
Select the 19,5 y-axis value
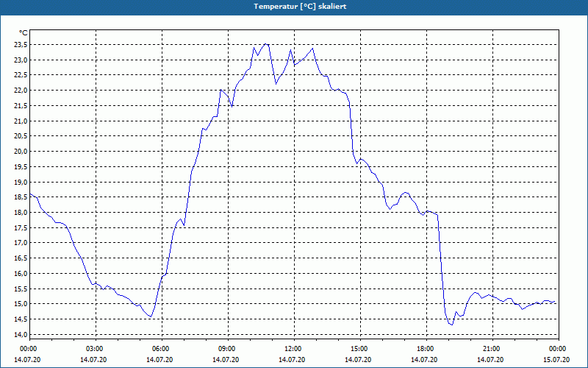pyautogui.click(x=21, y=167)
